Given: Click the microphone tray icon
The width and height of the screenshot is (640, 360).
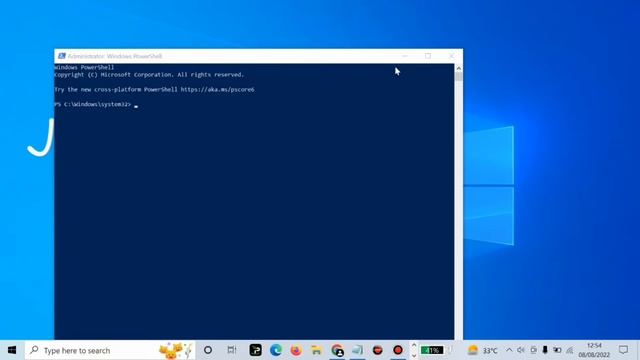Looking at the screenshot, I should tap(545, 350).
